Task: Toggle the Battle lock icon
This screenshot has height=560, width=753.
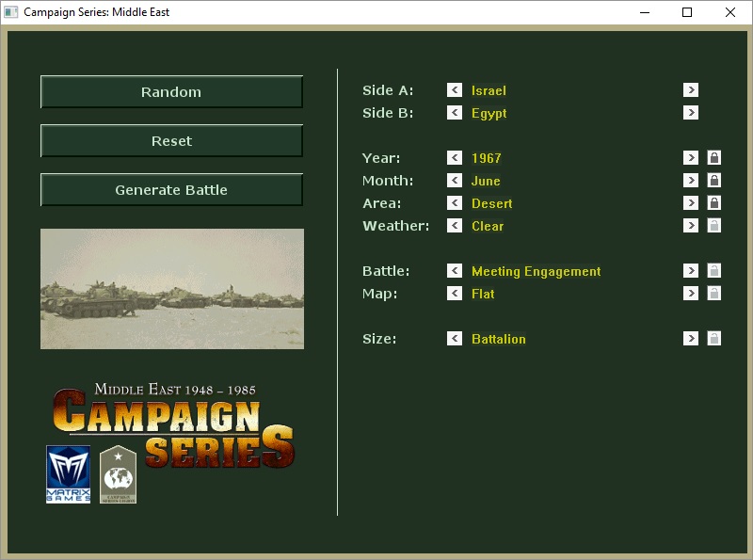Action: (x=714, y=270)
